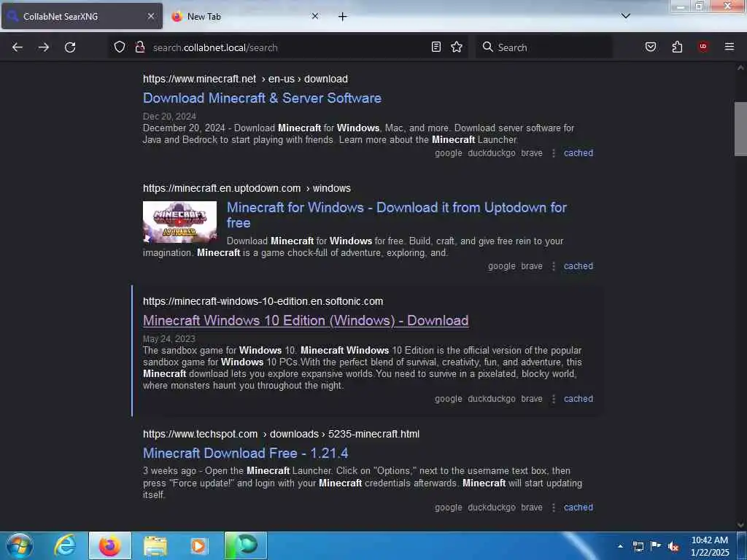Image resolution: width=747 pixels, height=560 pixels.
Task: Open cached version of TechSpot result
Action: 578,507
